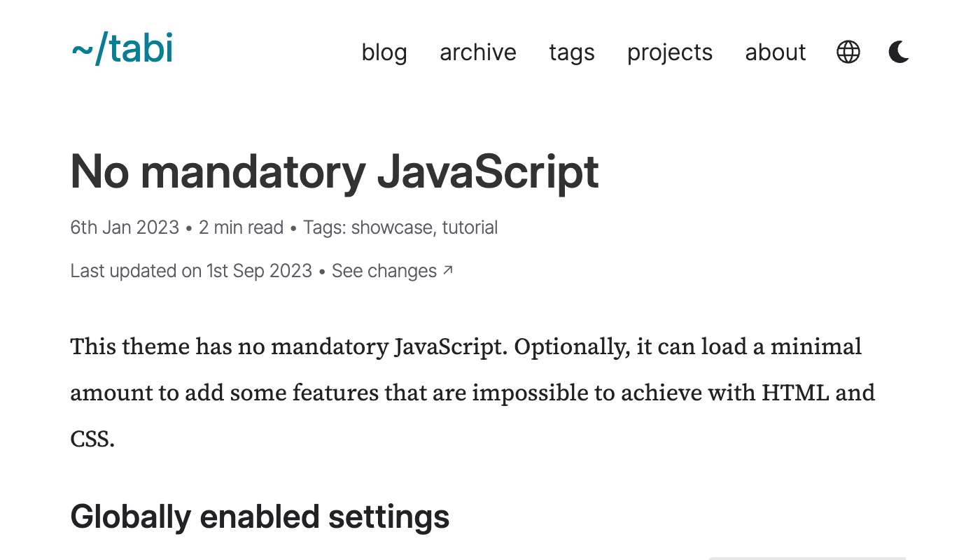Click the external-link arrow beside See changes
The width and height of the screenshot is (980, 560).
448,268
